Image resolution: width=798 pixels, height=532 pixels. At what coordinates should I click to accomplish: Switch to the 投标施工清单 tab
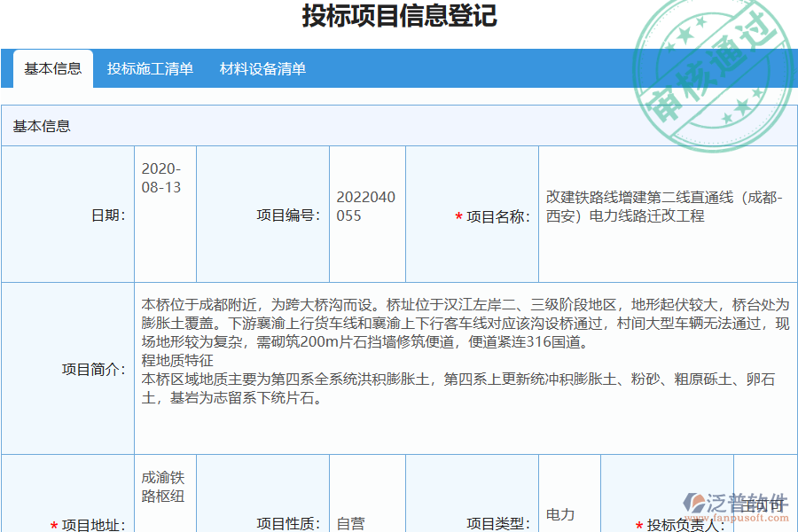(x=151, y=68)
